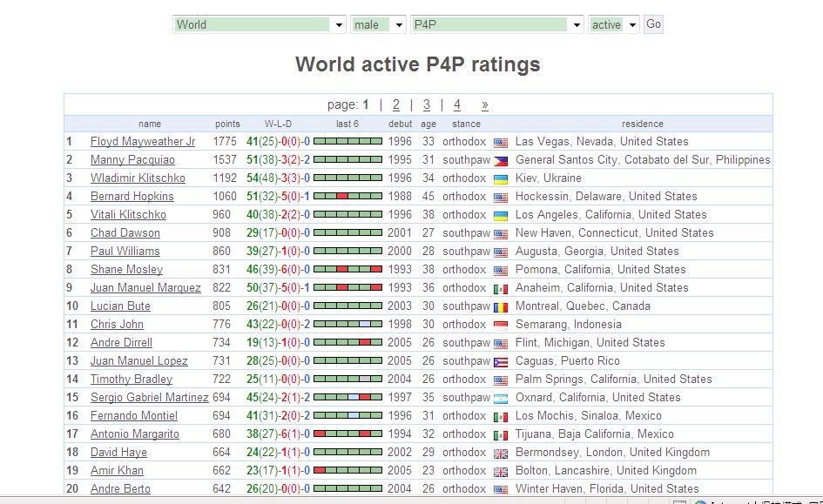
Task: Click Philippines flag in Manny Pacquiao row
Action: click(x=501, y=161)
